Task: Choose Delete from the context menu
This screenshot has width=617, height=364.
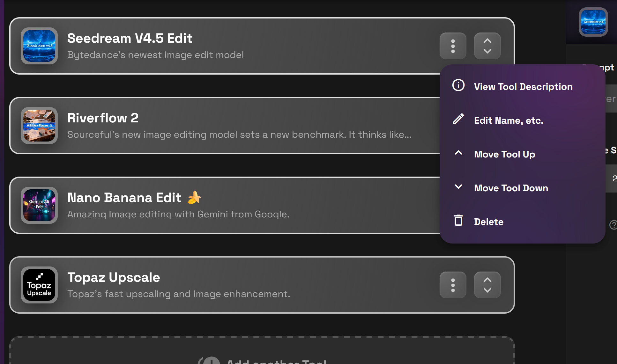Action: pos(488,222)
